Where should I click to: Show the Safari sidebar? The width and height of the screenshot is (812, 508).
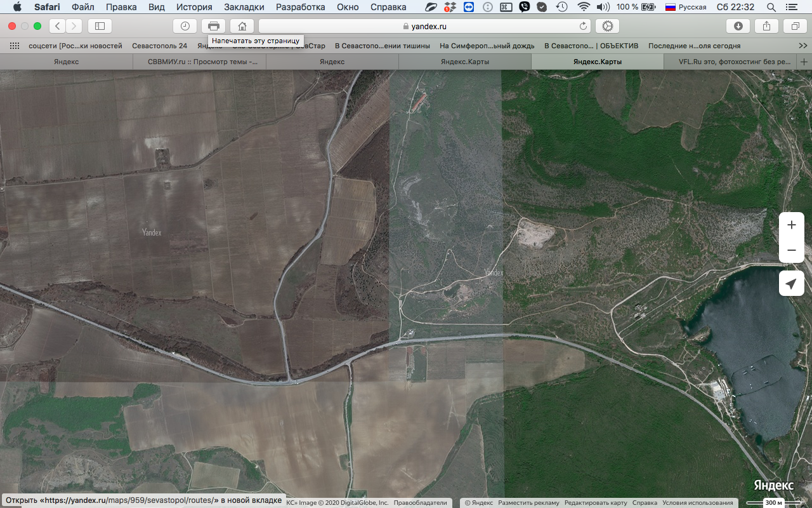point(100,26)
